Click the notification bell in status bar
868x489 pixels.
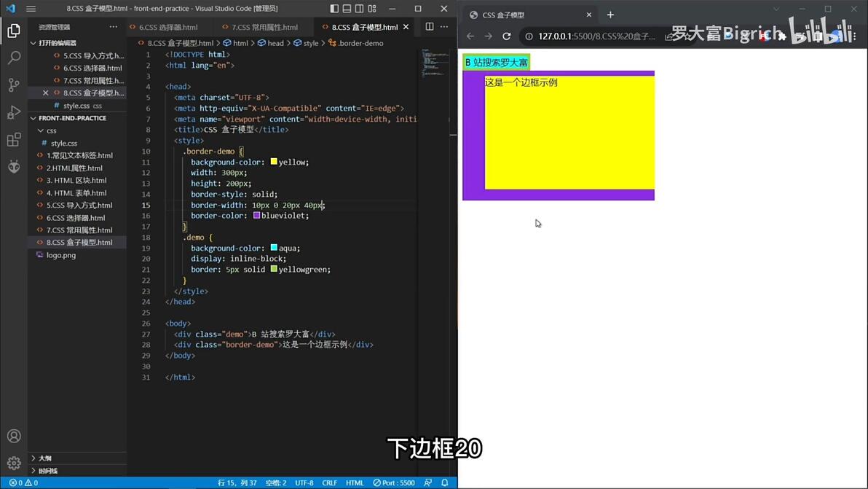click(x=444, y=483)
